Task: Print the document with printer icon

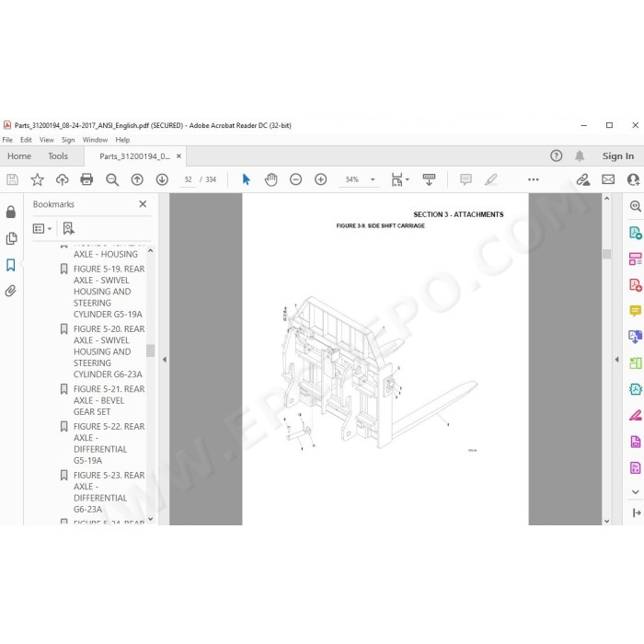Action: click(86, 179)
